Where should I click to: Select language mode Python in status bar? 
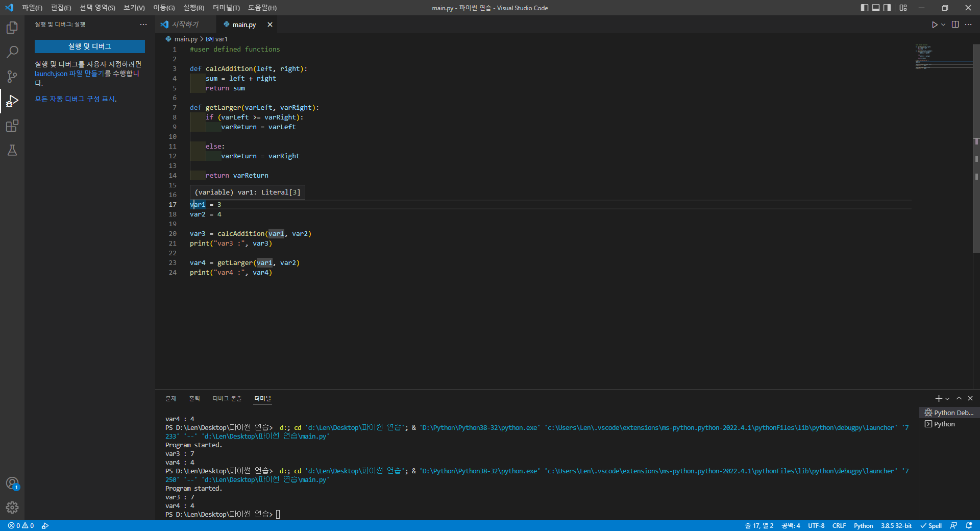tap(864, 525)
